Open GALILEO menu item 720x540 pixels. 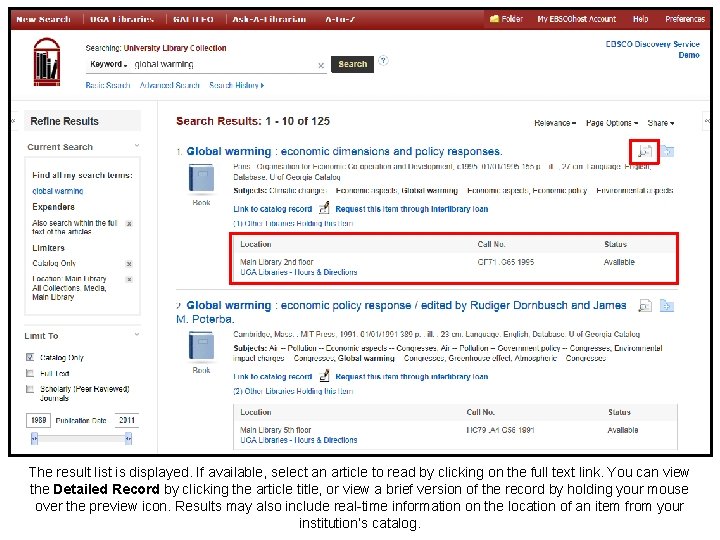(x=193, y=19)
